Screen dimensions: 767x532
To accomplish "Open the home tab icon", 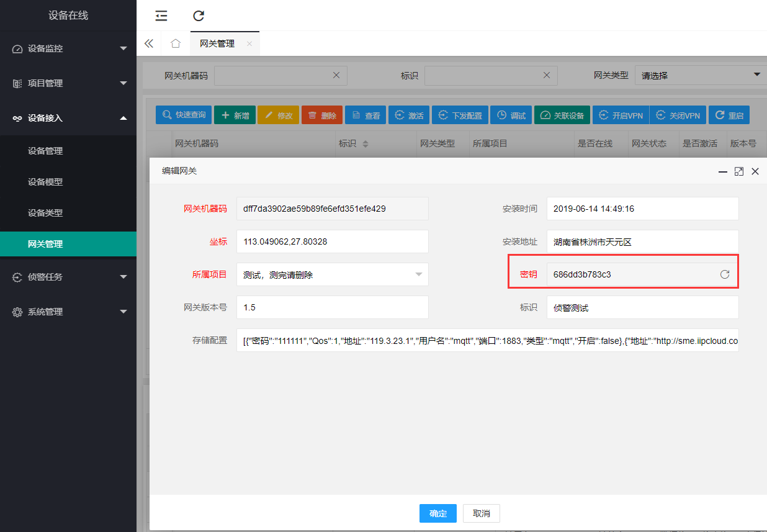I will [176, 43].
